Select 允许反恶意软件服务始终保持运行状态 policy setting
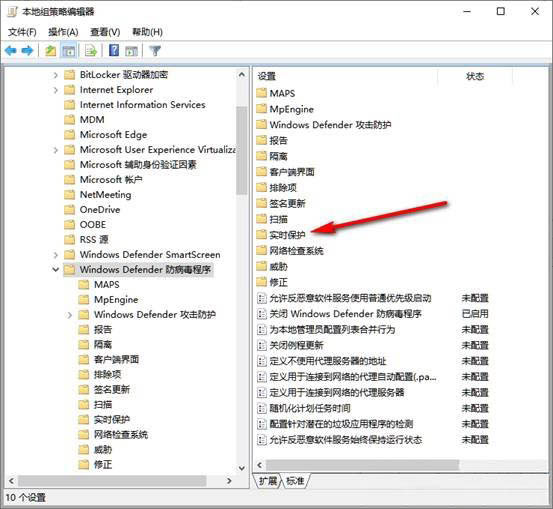Screen dimensions: 553x509 tap(346, 440)
